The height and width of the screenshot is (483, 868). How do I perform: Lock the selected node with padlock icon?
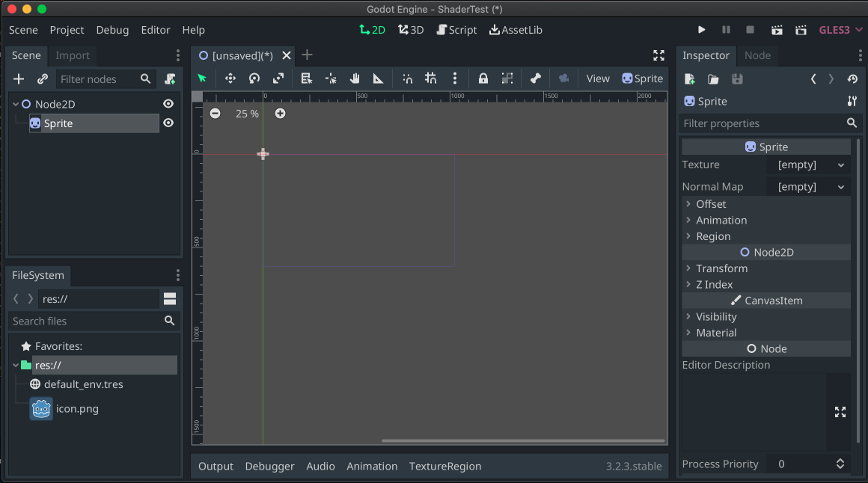(x=483, y=78)
